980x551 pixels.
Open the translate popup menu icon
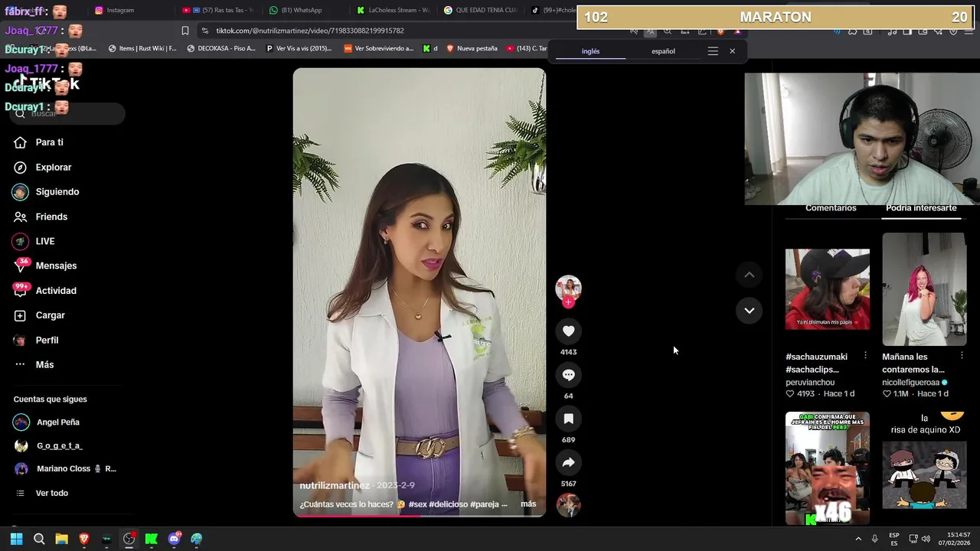pos(713,51)
